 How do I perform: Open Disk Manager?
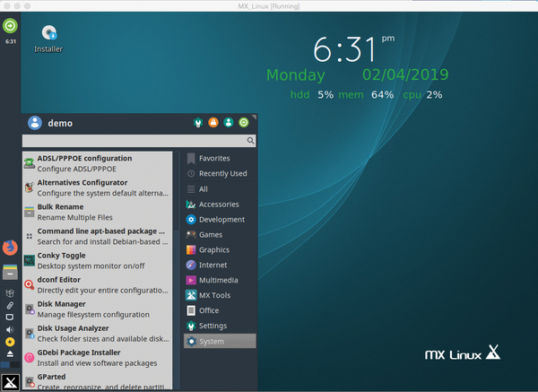[98, 309]
